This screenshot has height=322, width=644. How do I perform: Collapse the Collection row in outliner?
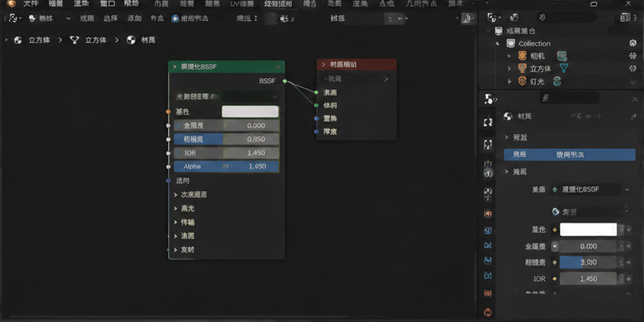[498, 44]
